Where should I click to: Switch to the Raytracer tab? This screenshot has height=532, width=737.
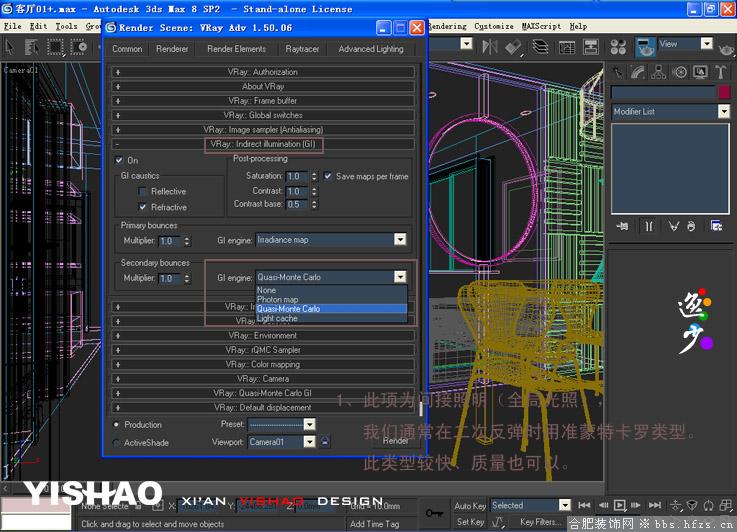tap(302, 49)
